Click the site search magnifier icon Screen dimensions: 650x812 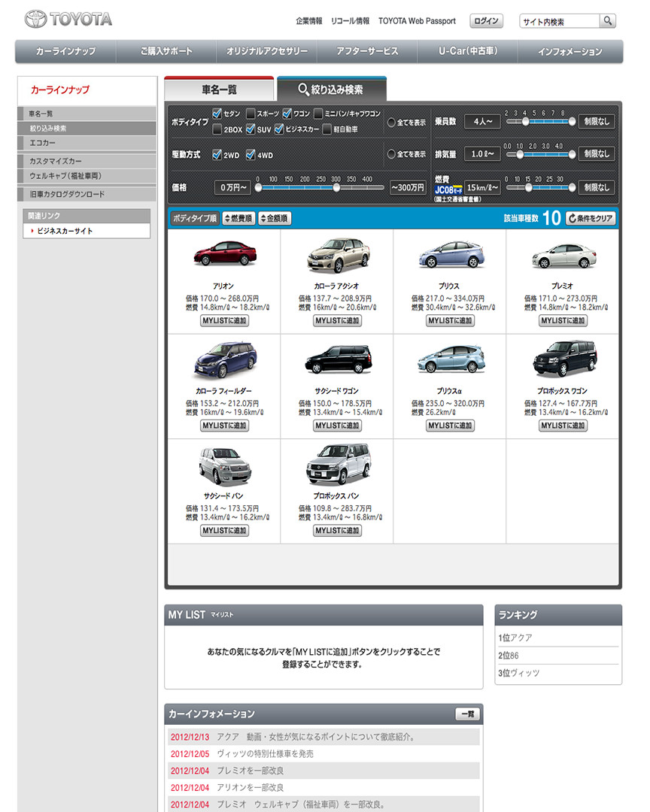coord(608,21)
